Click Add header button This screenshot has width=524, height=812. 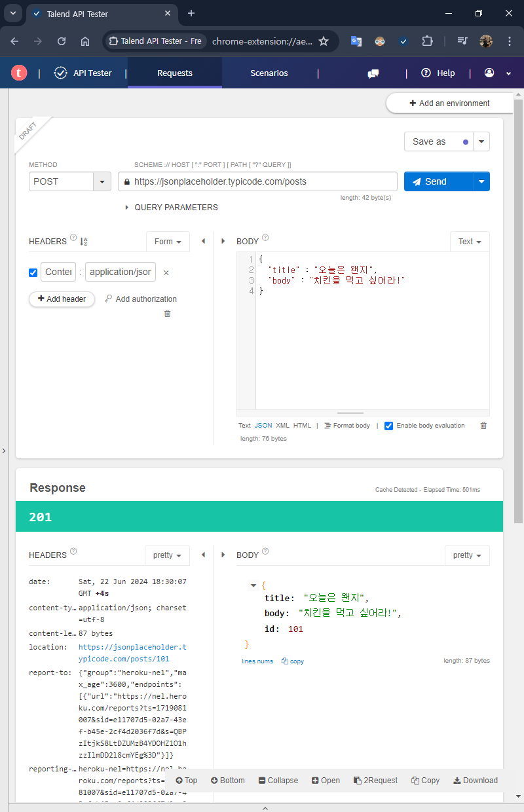point(62,299)
